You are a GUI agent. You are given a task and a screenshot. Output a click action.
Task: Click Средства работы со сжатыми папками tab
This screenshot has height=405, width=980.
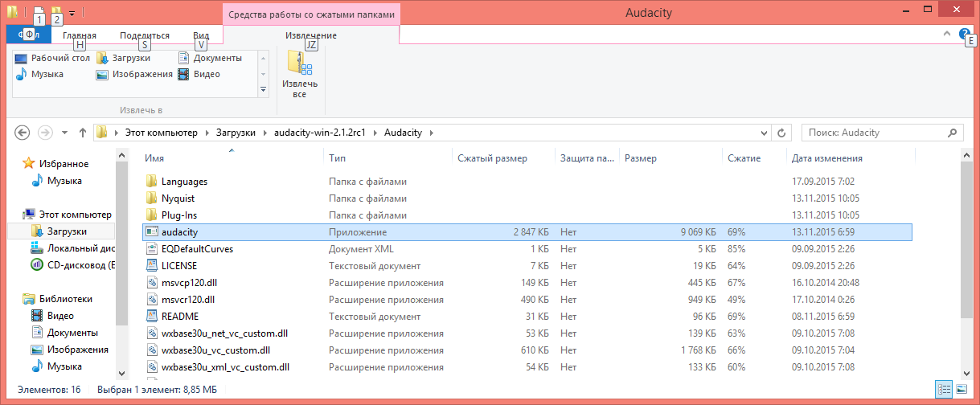[311, 14]
